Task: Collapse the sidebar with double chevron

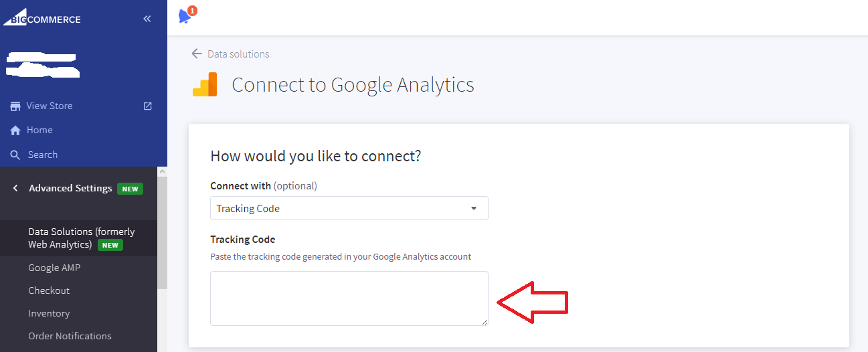Action: click(147, 19)
